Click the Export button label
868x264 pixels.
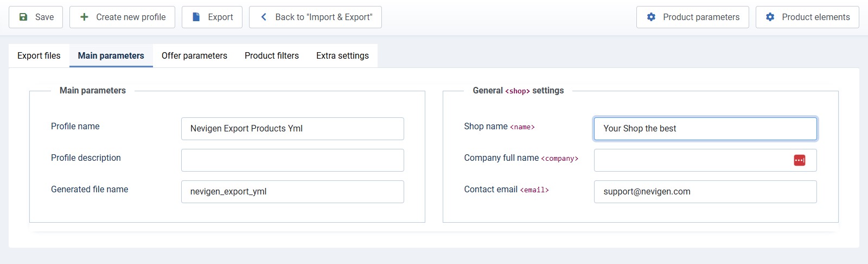click(x=220, y=17)
